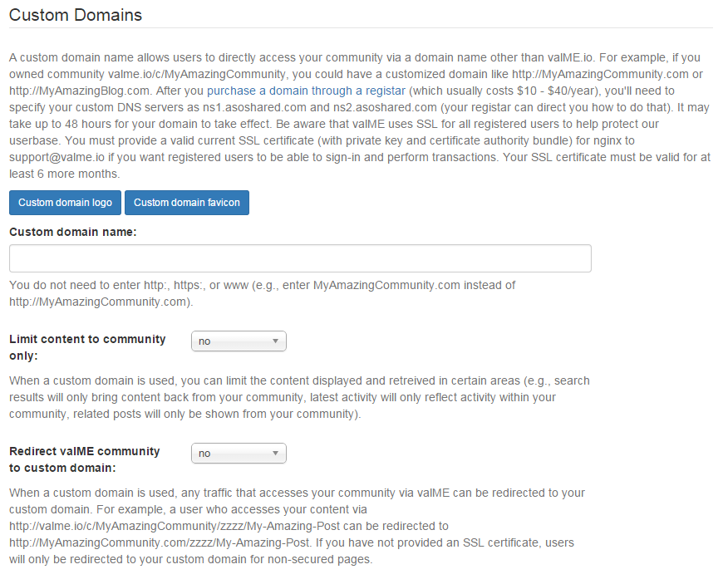The height and width of the screenshot is (584, 728).
Task: Click the Custom Domains page heading
Action: [x=76, y=15]
